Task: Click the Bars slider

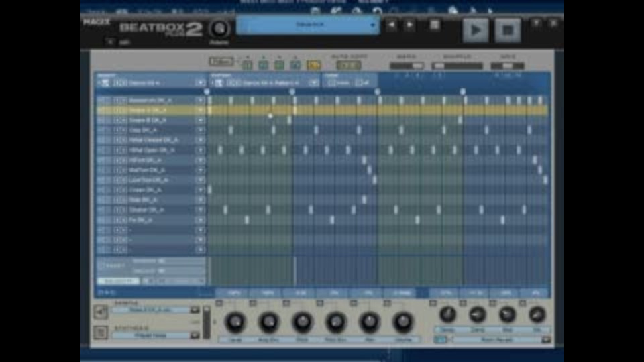Action: (x=407, y=66)
